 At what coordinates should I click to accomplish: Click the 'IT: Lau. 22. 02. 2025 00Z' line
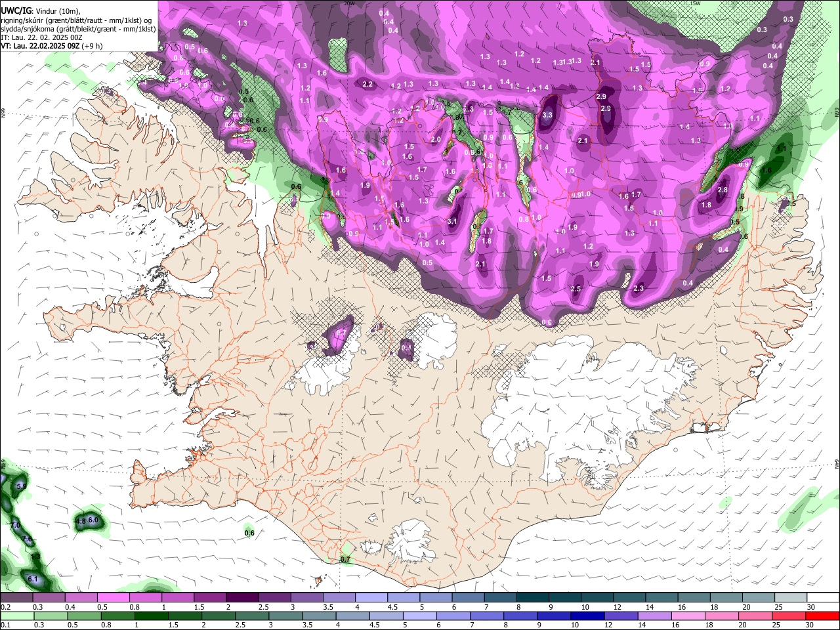click(41, 37)
